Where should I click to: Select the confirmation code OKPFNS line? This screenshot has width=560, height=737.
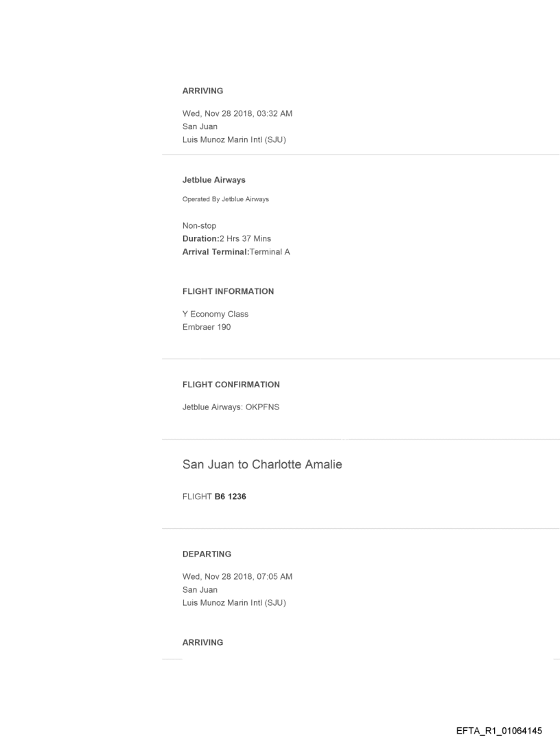coord(231,407)
